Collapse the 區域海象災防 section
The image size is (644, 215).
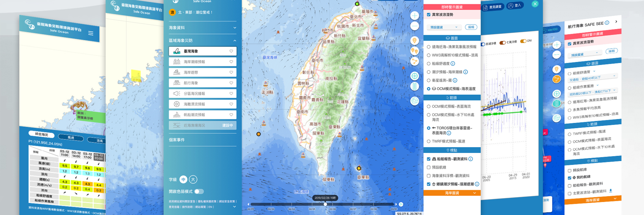click(203, 41)
